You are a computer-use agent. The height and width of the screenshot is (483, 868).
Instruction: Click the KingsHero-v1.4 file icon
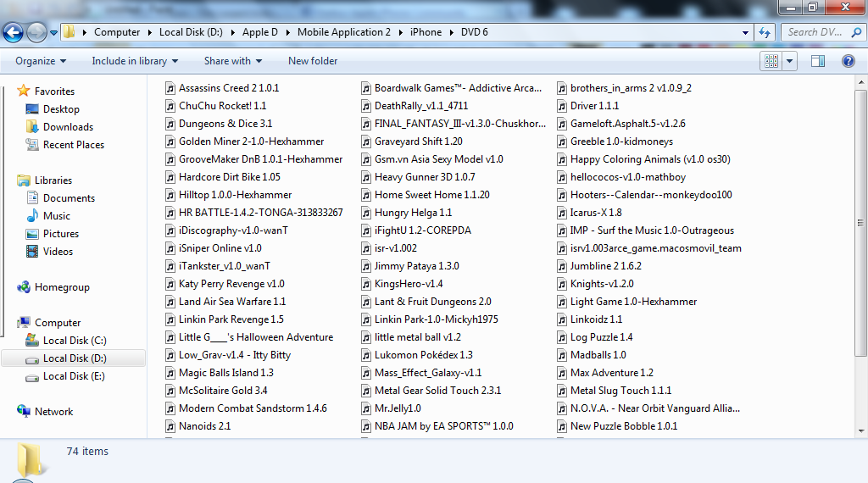(x=366, y=284)
